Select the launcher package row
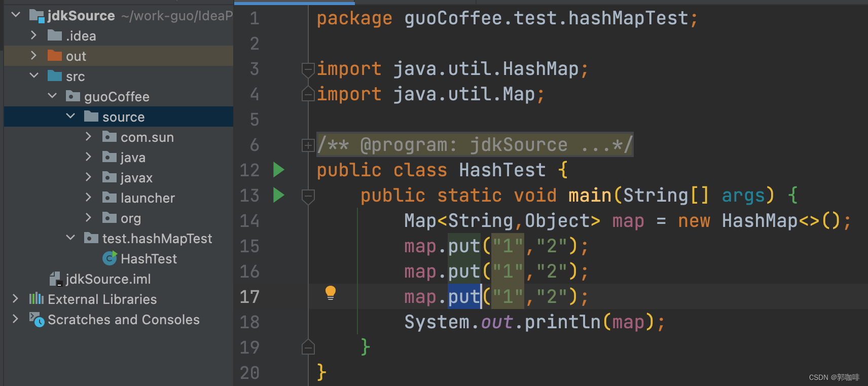 pos(119,198)
